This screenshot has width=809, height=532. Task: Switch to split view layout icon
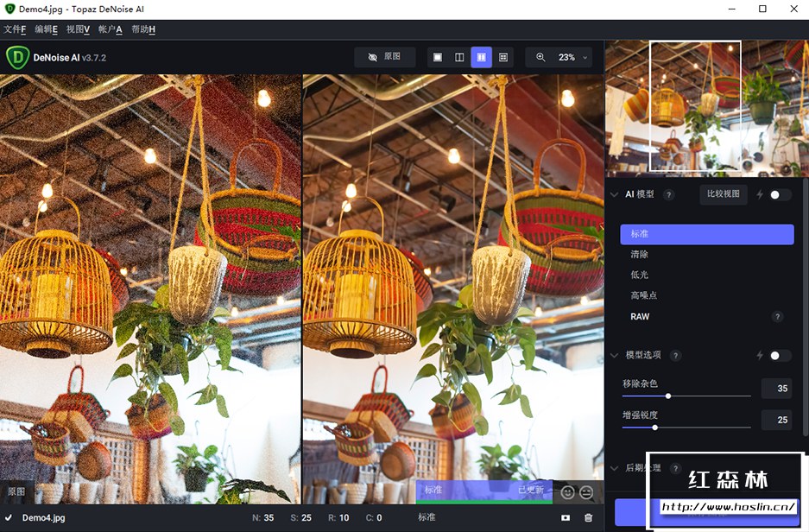click(459, 57)
